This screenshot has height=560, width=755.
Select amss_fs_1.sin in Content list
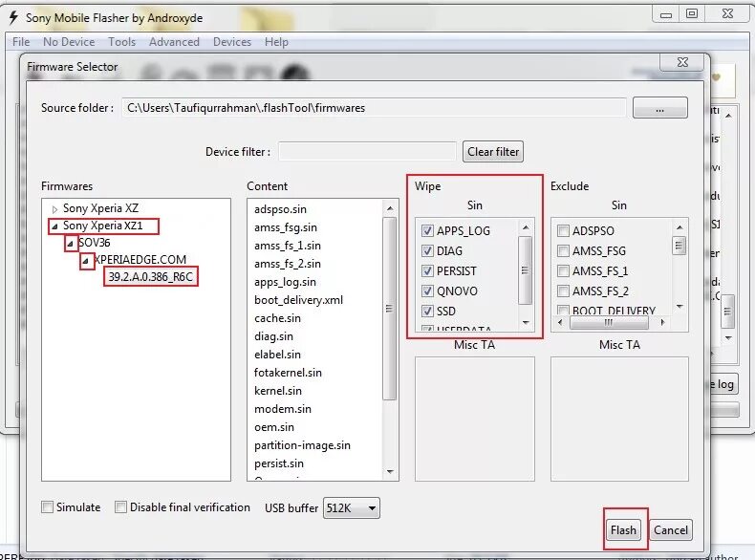click(x=288, y=246)
